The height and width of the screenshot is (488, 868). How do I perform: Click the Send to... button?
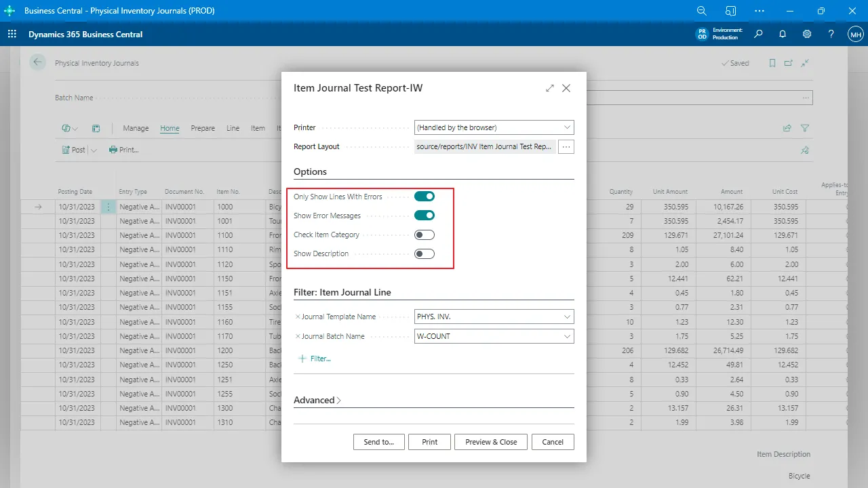point(378,442)
